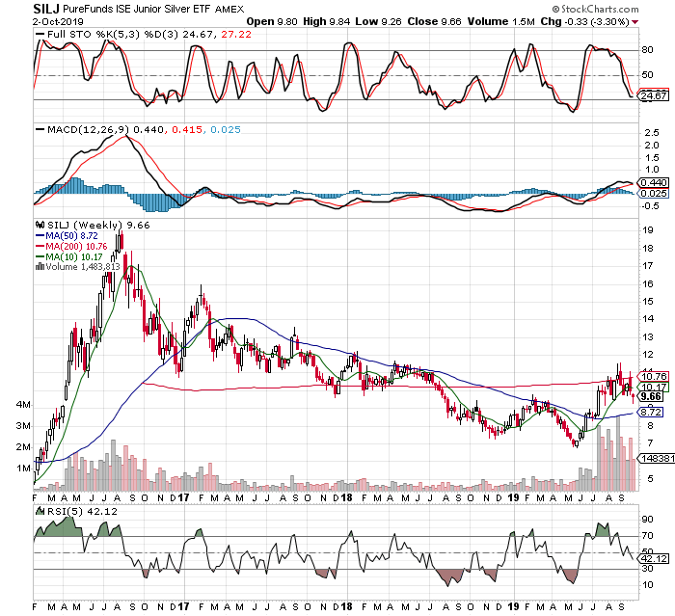The width and height of the screenshot is (675, 616).
Task: Click the SILJ (Weekly) 9.66 legend text
Action: pyautogui.click(x=98, y=226)
